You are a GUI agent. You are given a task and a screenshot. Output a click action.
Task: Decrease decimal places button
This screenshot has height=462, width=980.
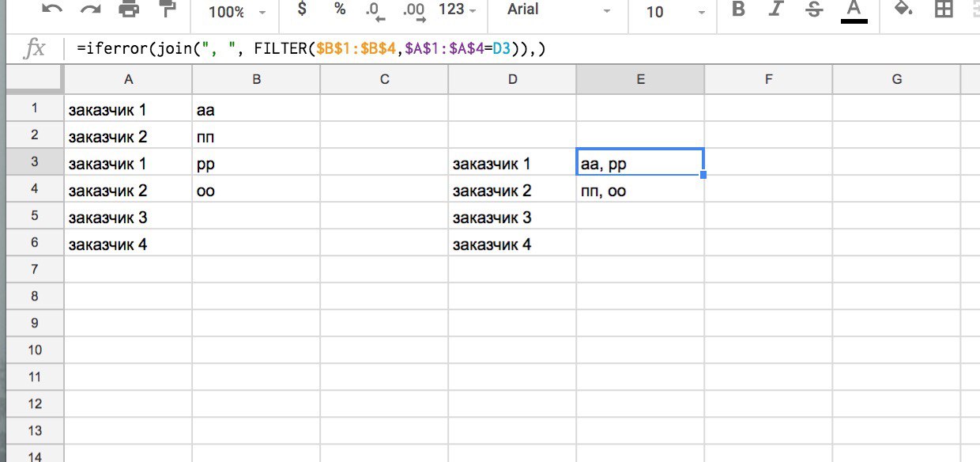click(x=374, y=11)
